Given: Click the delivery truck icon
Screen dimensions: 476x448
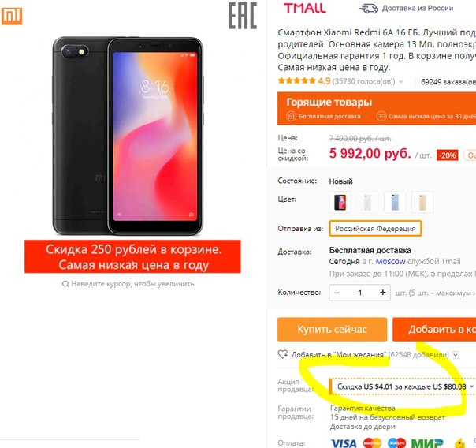Looking at the screenshot, I should coord(369,8).
